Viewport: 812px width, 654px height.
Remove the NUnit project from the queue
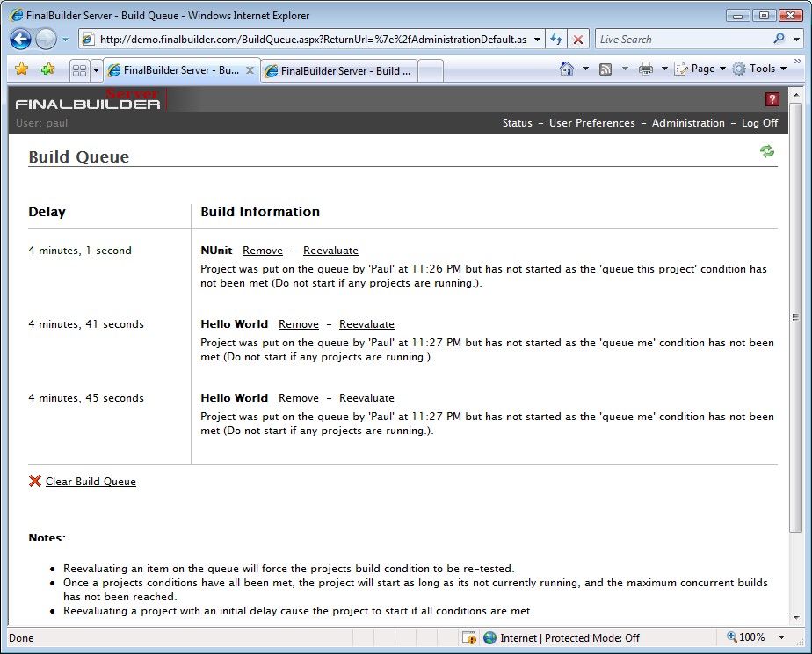pos(263,251)
